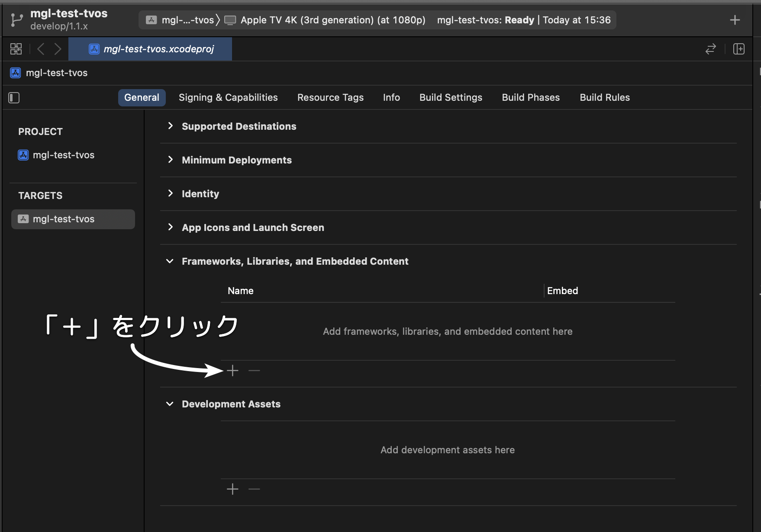Expand Supported Destinations section
This screenshot has height=532, width=761.
click(170, 126)
